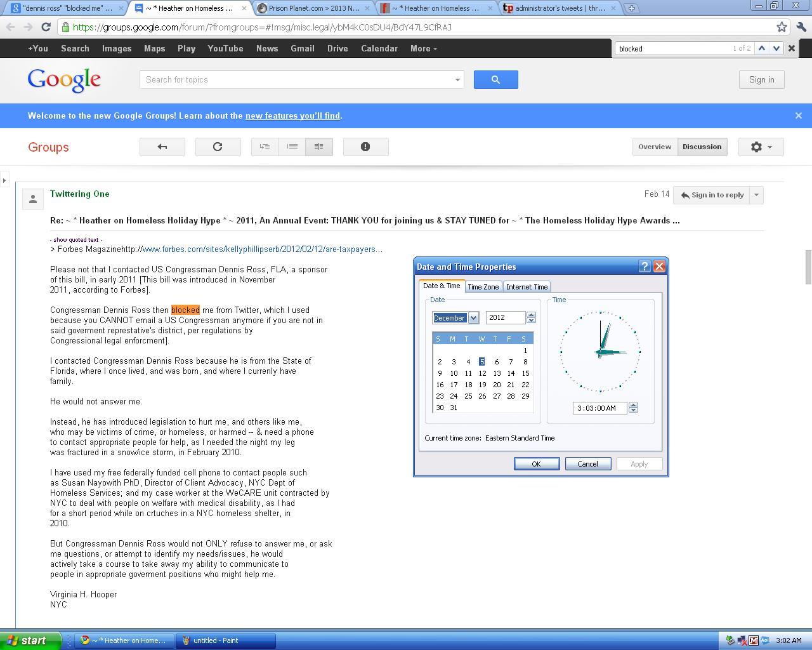The image size is (812, 650).
Task: Open Gmail from the Google bar
Action: click(303, 48)
